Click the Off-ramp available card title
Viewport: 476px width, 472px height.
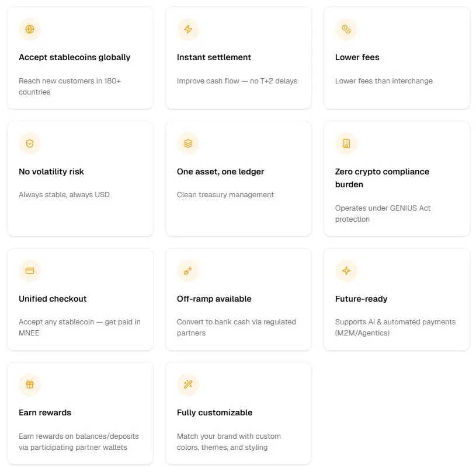214,299
